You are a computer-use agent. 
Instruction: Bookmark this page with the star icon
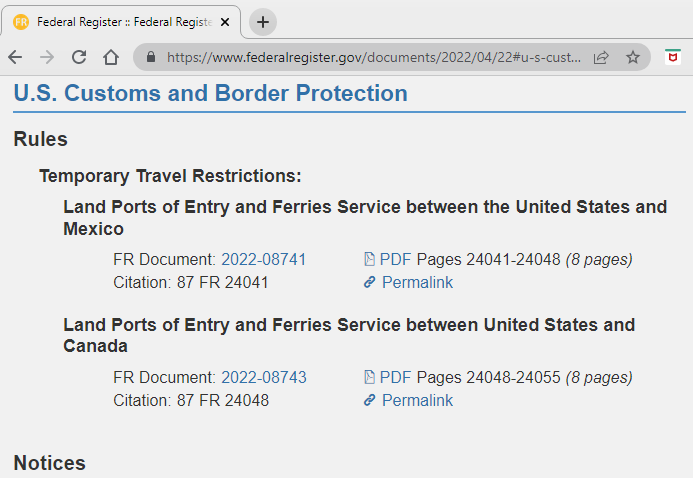pos(633,57)
